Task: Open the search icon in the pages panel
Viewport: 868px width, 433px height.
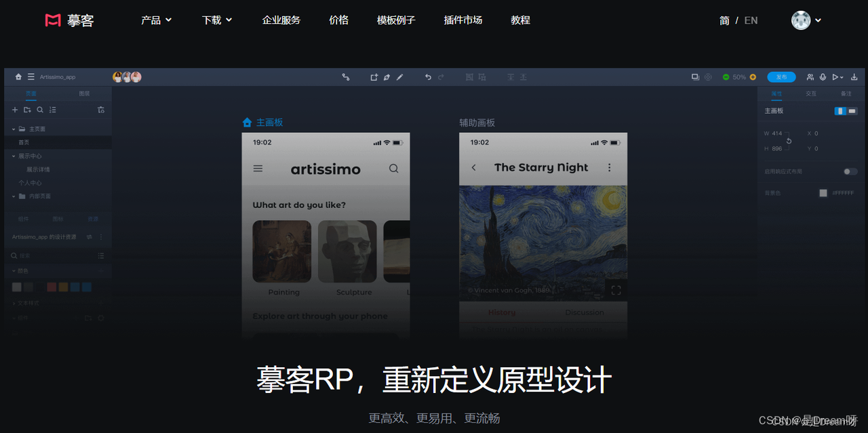Action: 40,109
